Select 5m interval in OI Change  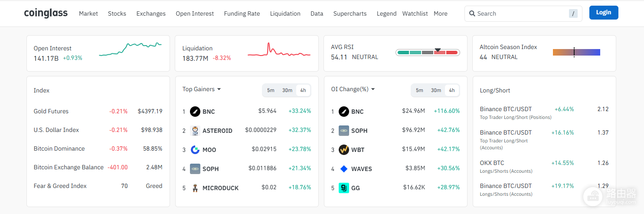(x=419, y=90)
